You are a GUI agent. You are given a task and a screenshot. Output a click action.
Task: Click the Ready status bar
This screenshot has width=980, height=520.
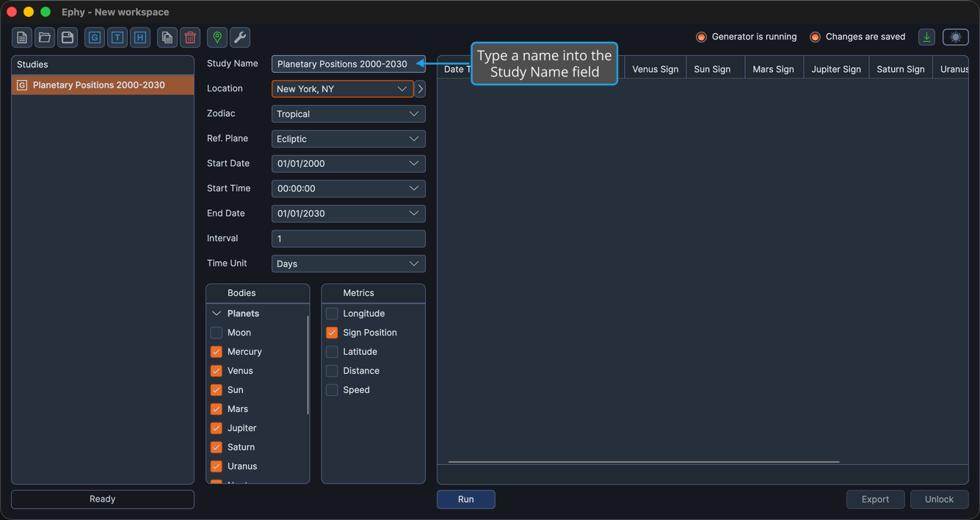[103, 499]
